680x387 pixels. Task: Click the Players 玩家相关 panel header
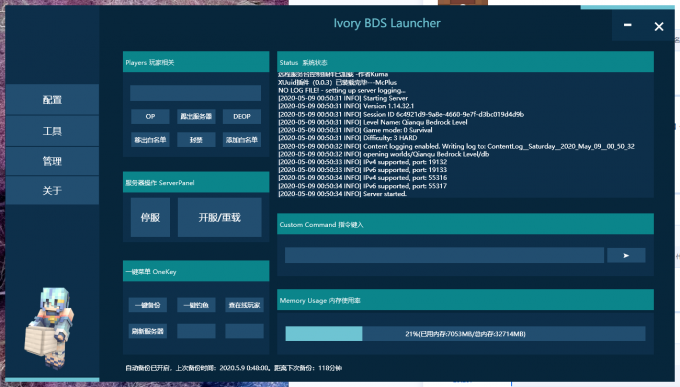click(196, 62)
